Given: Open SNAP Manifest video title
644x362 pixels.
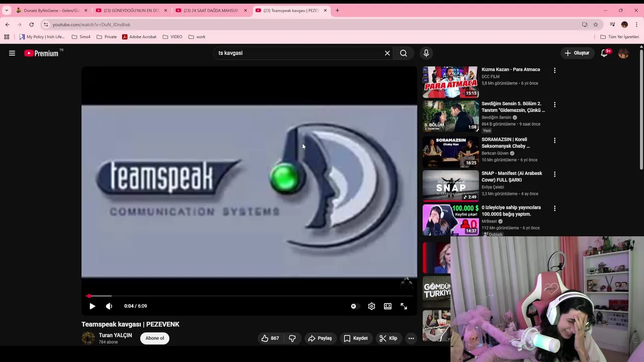Looking at the screenshot, I should click(x=512, y=176).
